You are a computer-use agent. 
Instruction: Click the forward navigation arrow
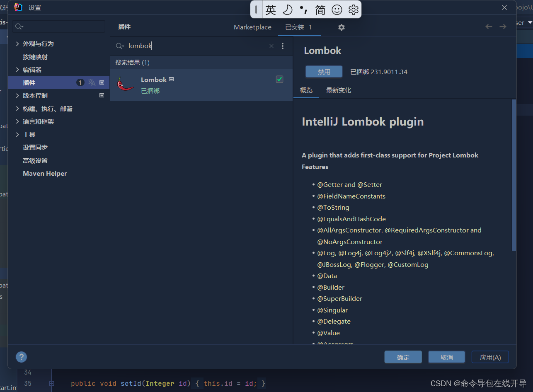click(x=503, y=27)
